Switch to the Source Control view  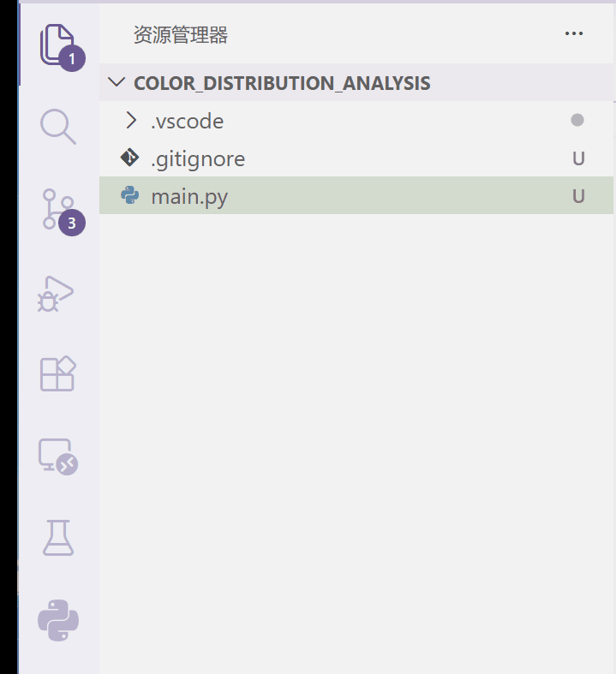click(57, 210)
